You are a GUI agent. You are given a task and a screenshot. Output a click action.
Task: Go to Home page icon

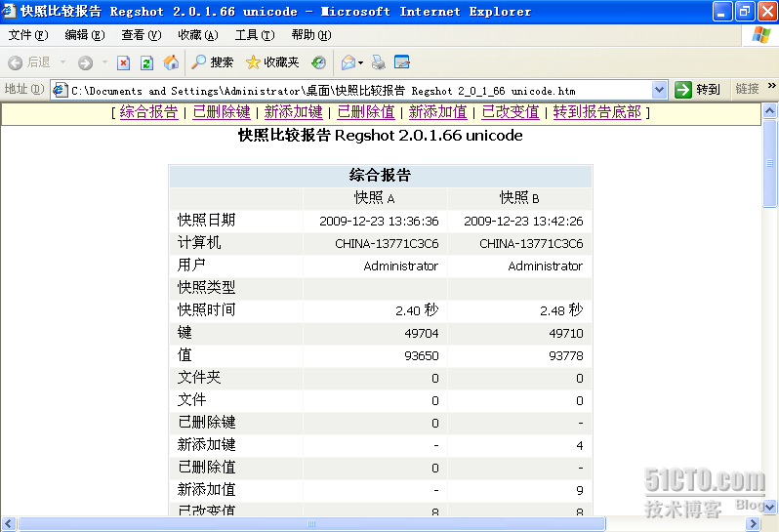coord(171,62)
